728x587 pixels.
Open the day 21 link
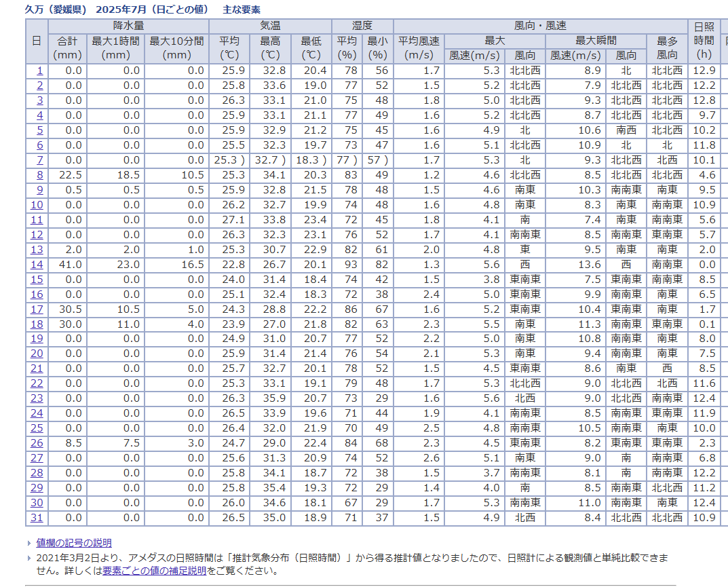[37, 368]
